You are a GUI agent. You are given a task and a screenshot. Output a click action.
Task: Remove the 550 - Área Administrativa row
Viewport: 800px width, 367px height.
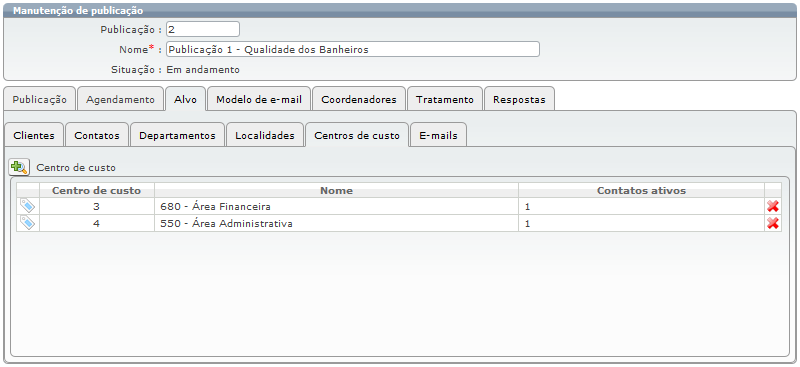(x=772, y=223)
